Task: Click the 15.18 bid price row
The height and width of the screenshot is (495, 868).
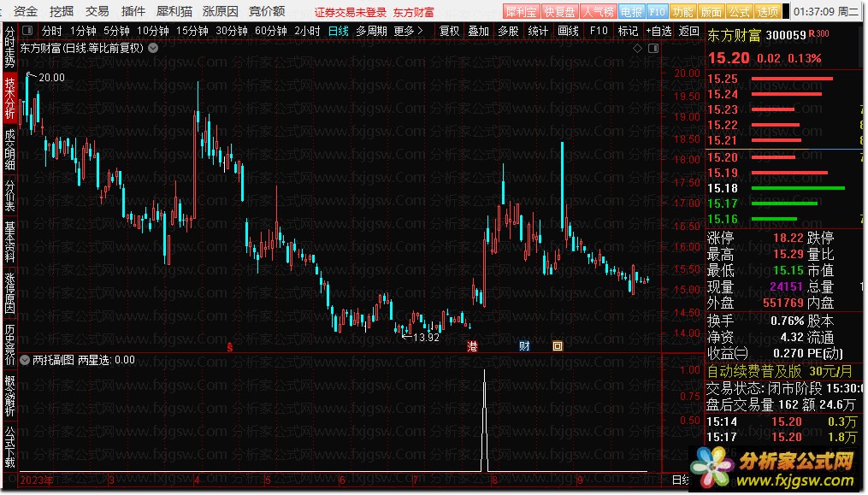Action: [784, 188]
